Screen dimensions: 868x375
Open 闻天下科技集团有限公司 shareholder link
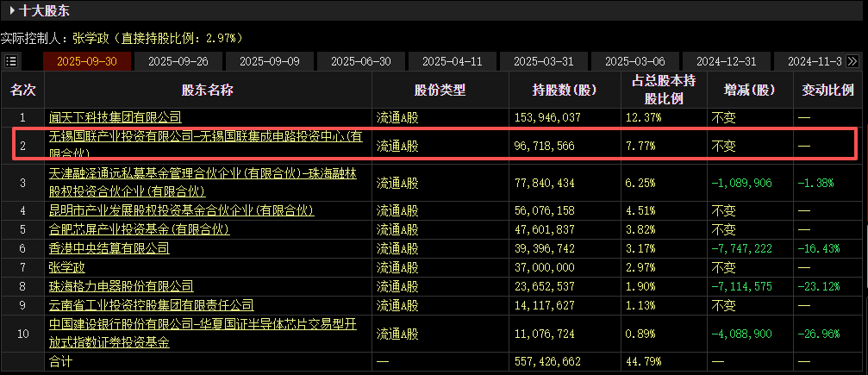[x=116, y=117]
